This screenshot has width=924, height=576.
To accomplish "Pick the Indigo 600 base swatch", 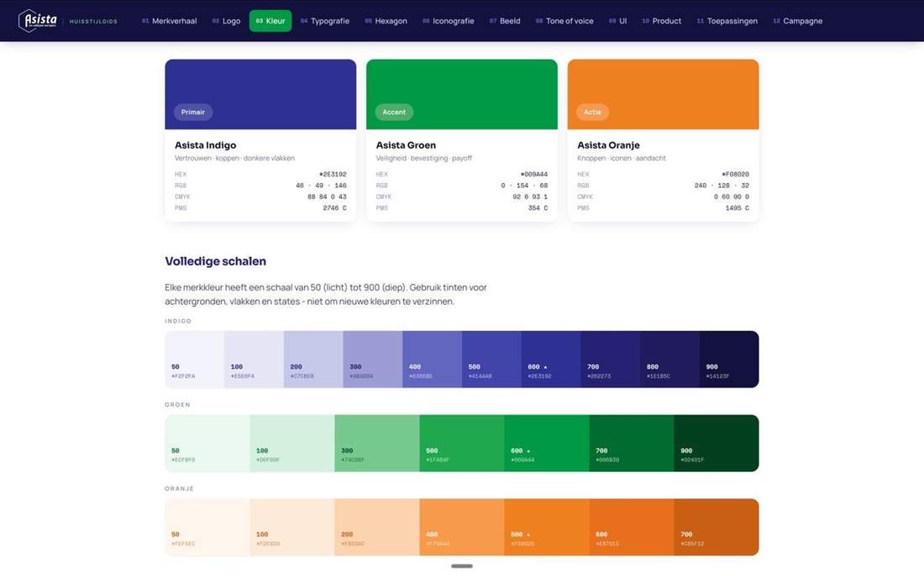I will coord(551,359).
